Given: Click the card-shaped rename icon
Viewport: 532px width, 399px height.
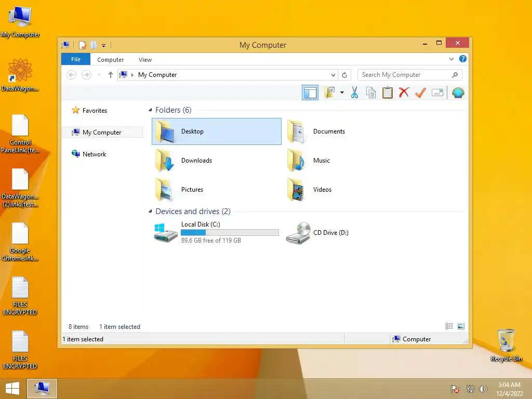Looking at the screenshot, I should tap(437, 92).
